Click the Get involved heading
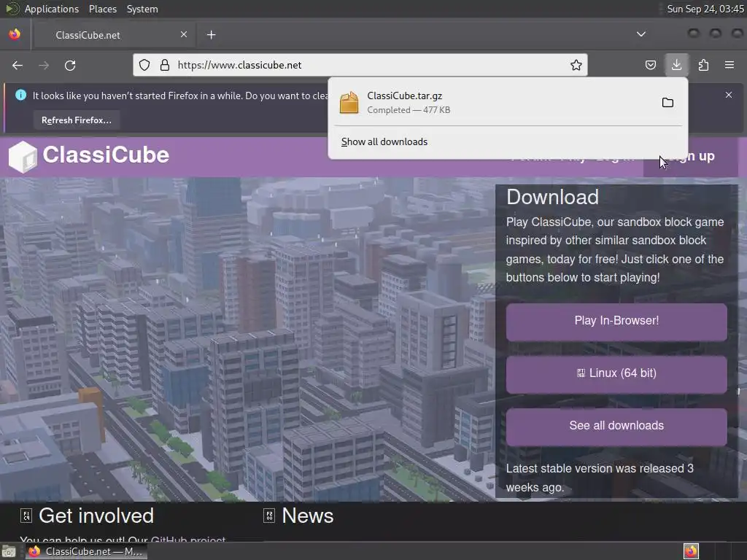Viewport: 747px width, 560px height. (96, 516)
